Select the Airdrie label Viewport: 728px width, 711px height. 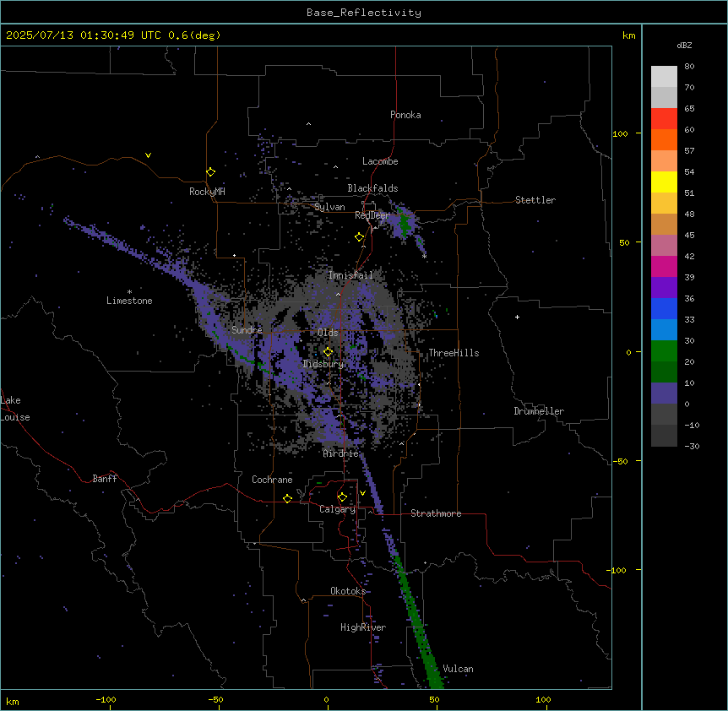pos(341,453)
